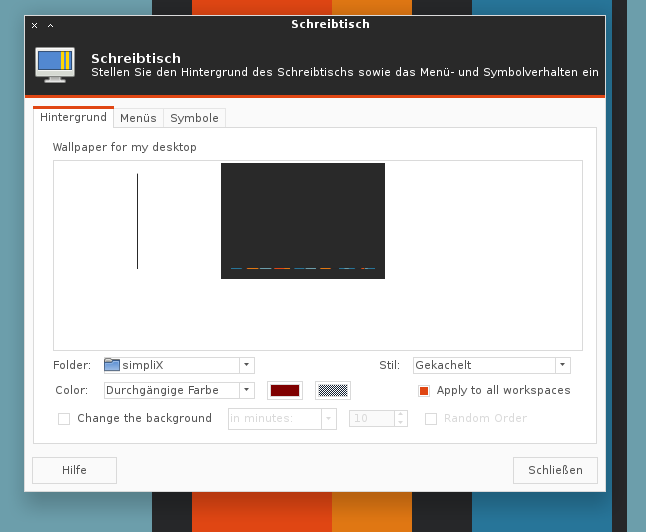Click the minutes number input field

tap(370, 419)
